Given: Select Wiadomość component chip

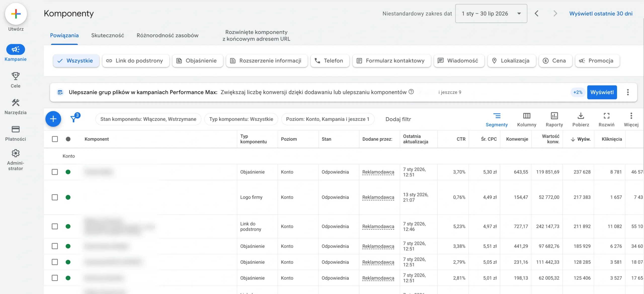Looking at the screenshot, I should 459,61.
